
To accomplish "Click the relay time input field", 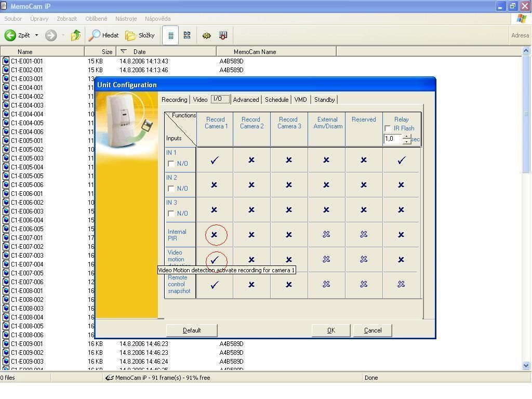I will 392,139.
